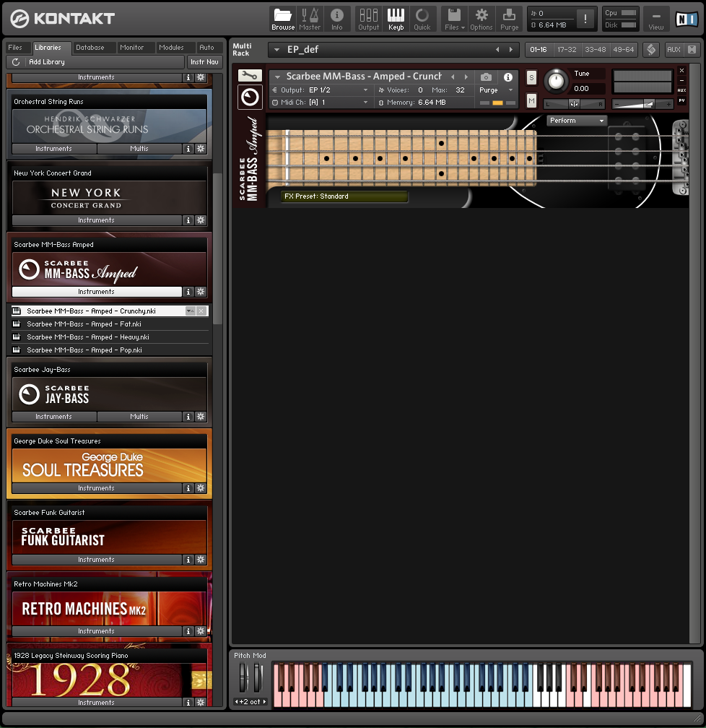Hit the exclamation mark panic button
The image size is (706, 728).
pos(585,19)
